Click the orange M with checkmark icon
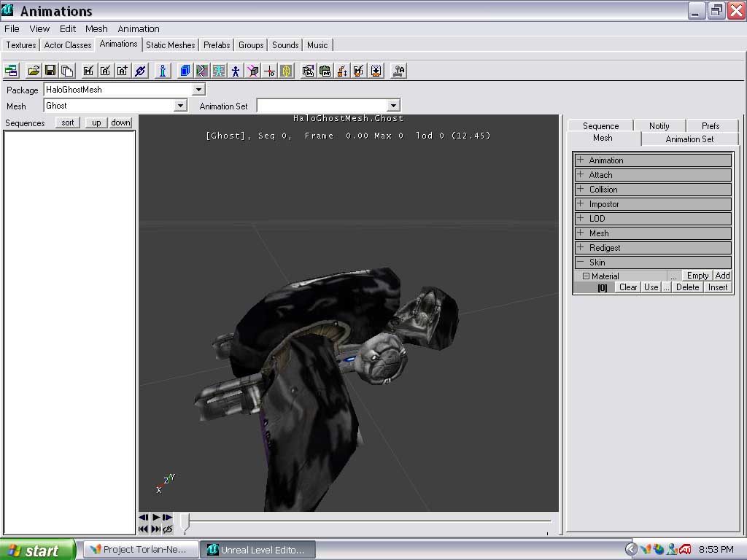The width and height of the screenshot is (747, 560). click(x=359, y=71)
